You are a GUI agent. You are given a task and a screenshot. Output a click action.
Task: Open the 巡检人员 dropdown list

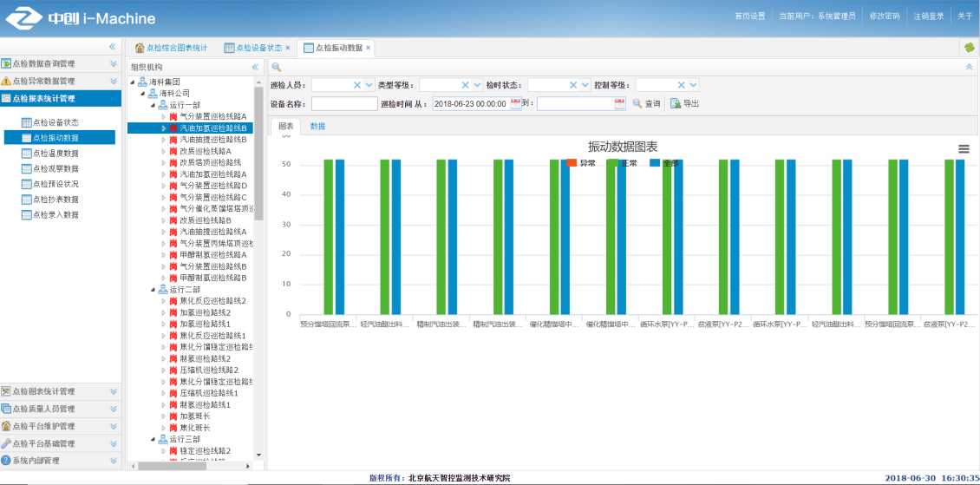(x=369, y=85)
